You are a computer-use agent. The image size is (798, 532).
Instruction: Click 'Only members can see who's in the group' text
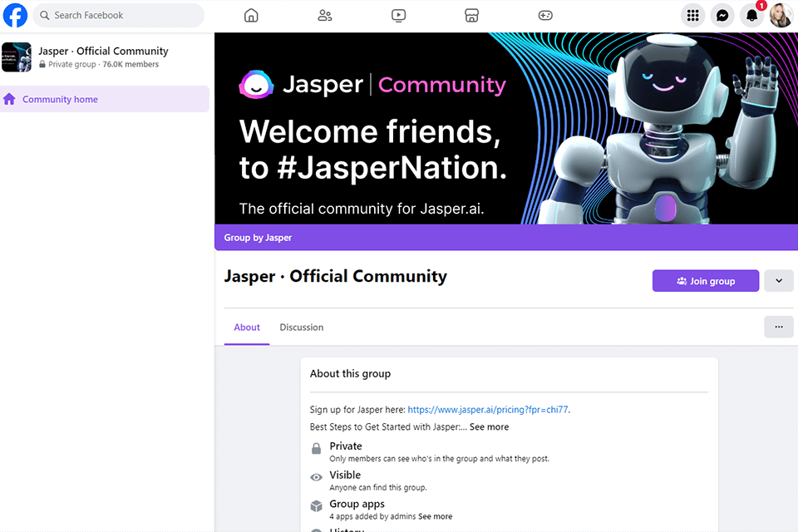[x=439, y=459]
